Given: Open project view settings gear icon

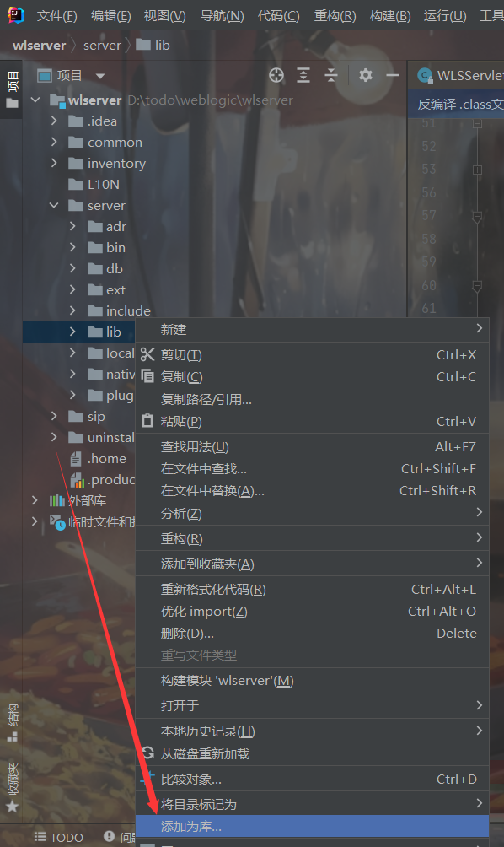Looking at the screenshot, I should point(365,76).
